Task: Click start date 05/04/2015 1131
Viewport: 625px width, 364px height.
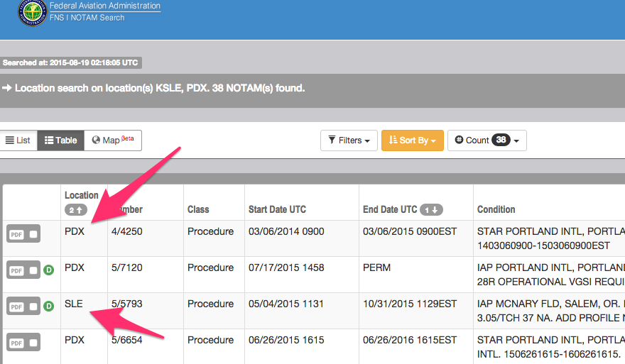Action: [x=286, y=304]
